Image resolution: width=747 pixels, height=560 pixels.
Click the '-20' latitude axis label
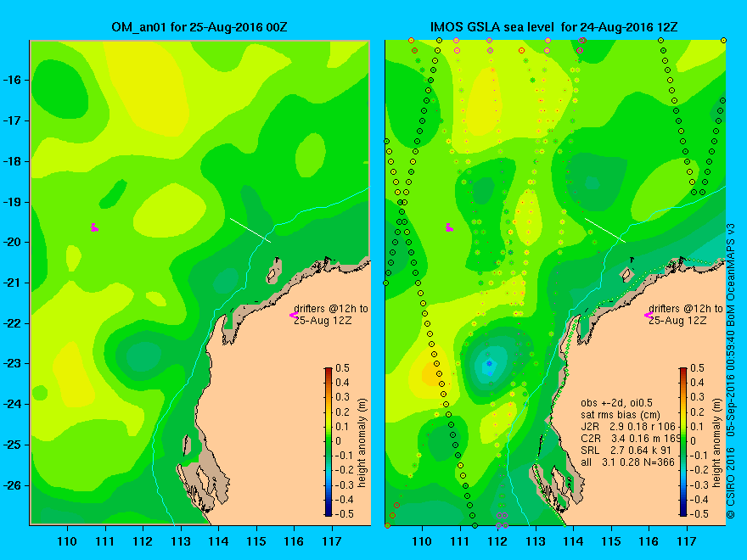(x=12, y=243)
